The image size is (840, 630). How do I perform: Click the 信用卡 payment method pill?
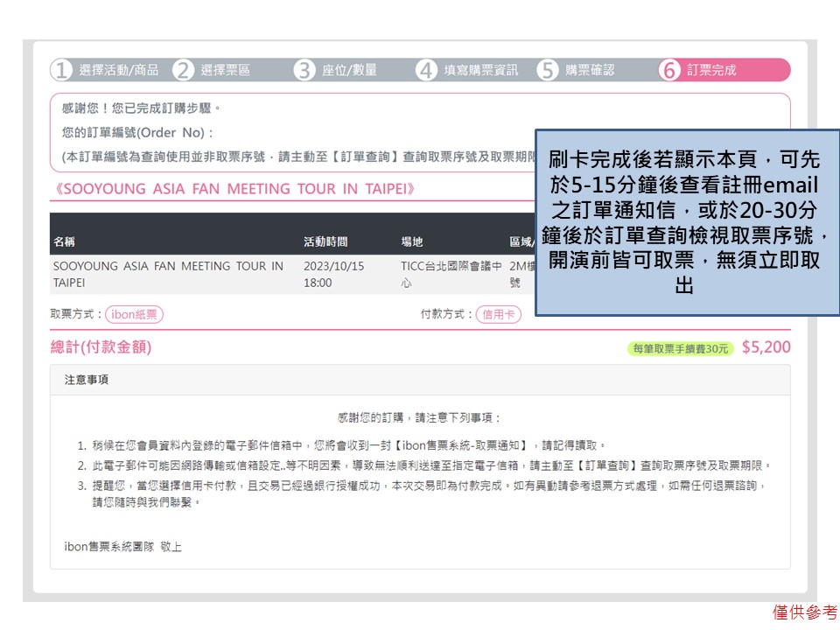498,314
